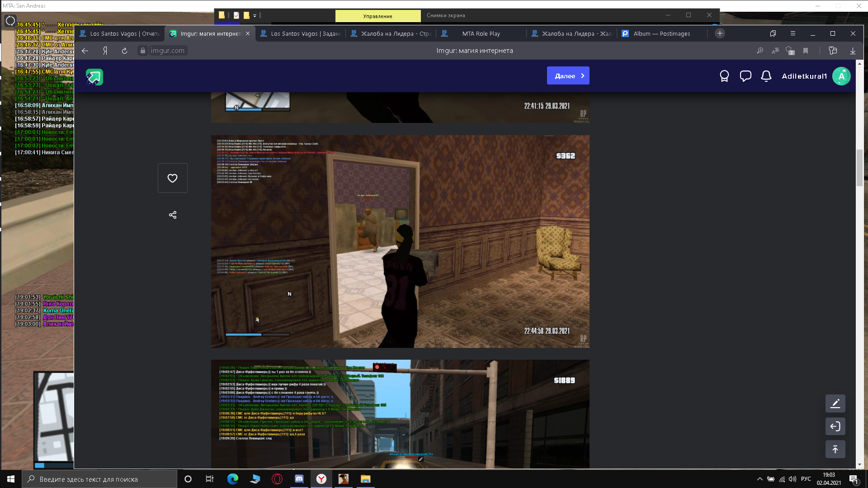This screenshot has width=868, height=488.
Task: Click the page zoom magnifier icon
Action: pos(760,51)
